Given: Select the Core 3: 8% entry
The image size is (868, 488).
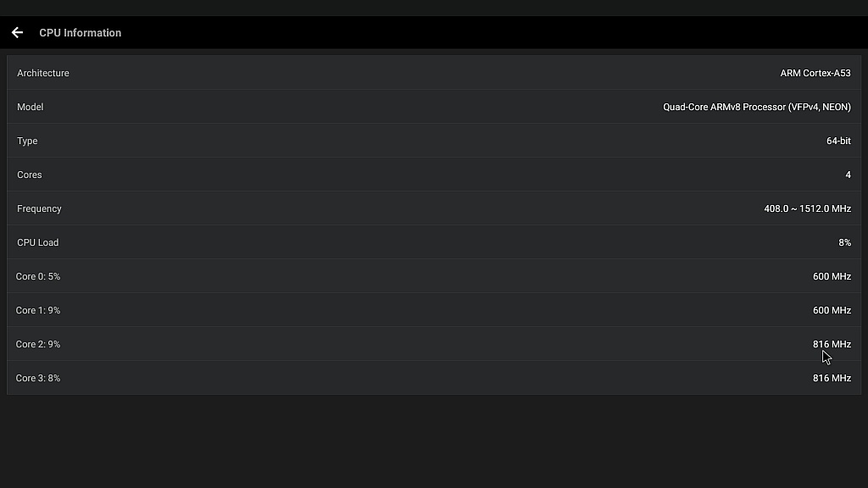Looking at the screenshot, I should coord(38,378).
